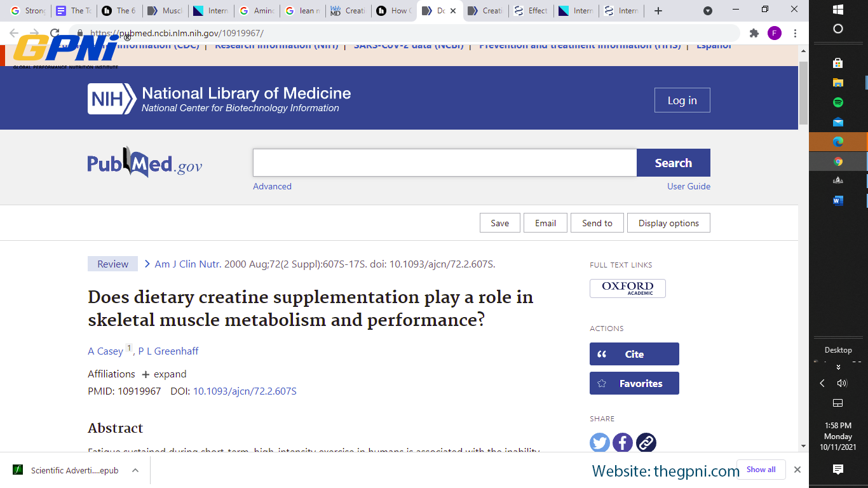The image size is (868, 488).
Task: Open the Oxford Academic full text link
Action: pos(627,288)
